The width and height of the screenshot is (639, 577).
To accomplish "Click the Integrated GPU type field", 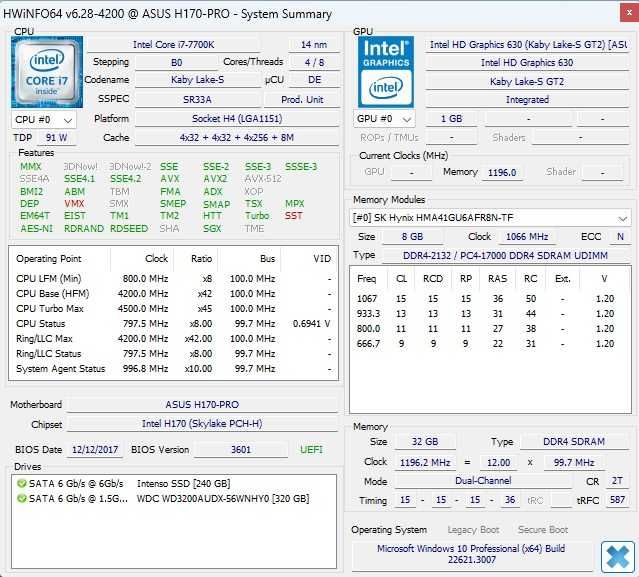I will pos(527,100).
